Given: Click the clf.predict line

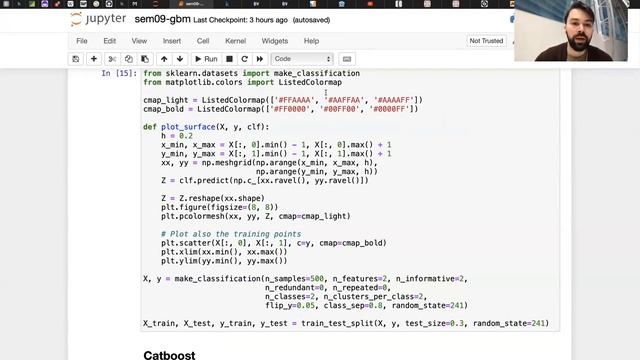Looking at the screenshot, I should coord(265,180).
